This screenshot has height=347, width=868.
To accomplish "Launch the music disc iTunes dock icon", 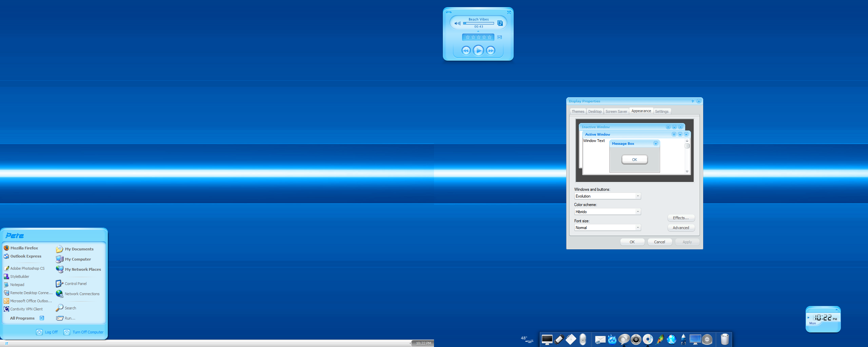I will click(x=648, y=339).
